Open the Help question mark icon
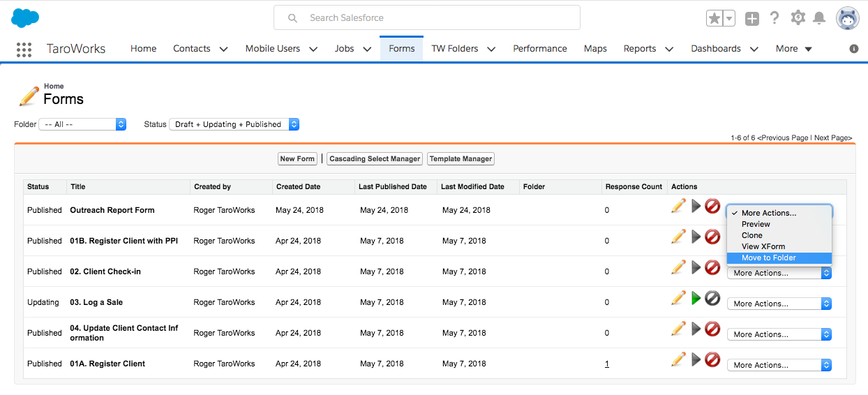The height and width of the screenshot is (395, 868). click(x=775, y=18)
